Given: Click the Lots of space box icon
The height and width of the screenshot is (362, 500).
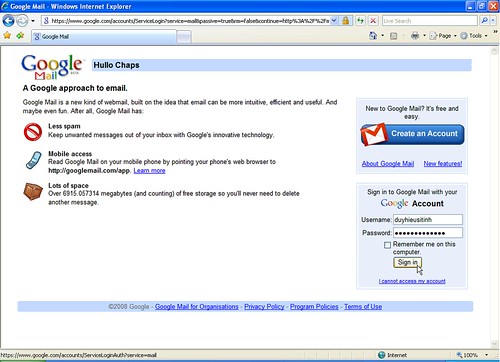Looking at the screenshot, I should click(33, 191).
